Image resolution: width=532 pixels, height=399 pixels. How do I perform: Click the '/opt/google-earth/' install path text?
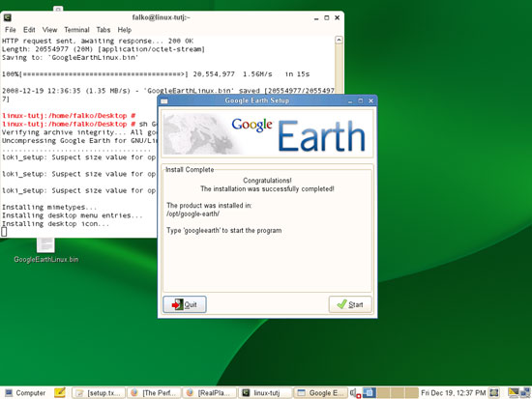click(193, 214)
